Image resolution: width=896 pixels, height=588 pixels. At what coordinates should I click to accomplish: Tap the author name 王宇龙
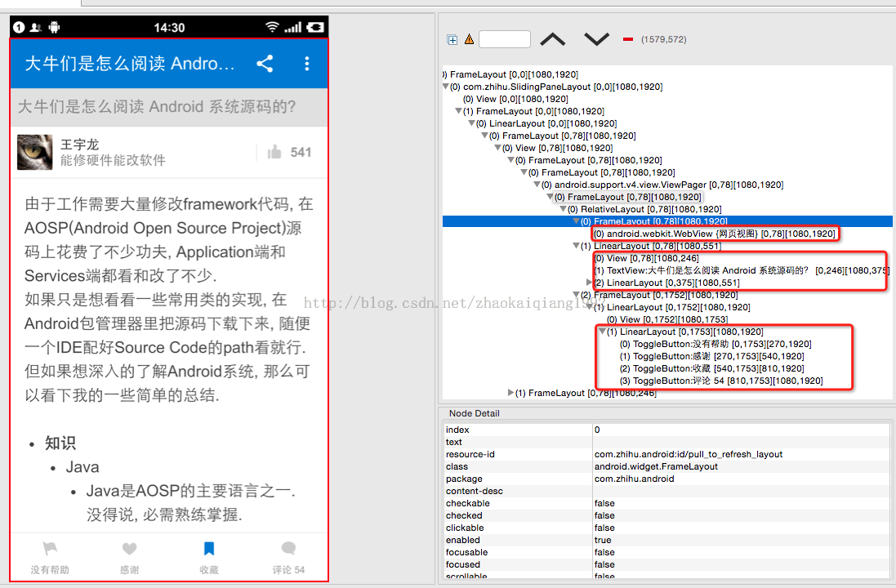[x=79, y=144]
